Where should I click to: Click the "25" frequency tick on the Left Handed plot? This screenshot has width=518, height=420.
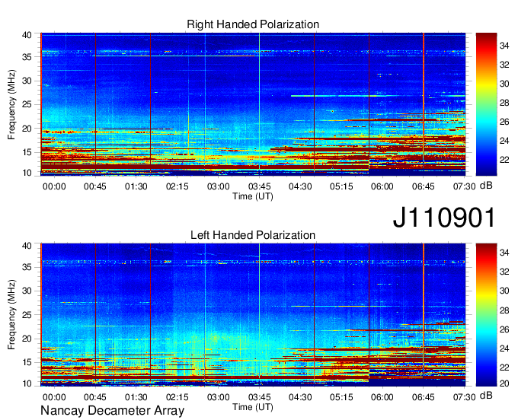coord(27,315)
